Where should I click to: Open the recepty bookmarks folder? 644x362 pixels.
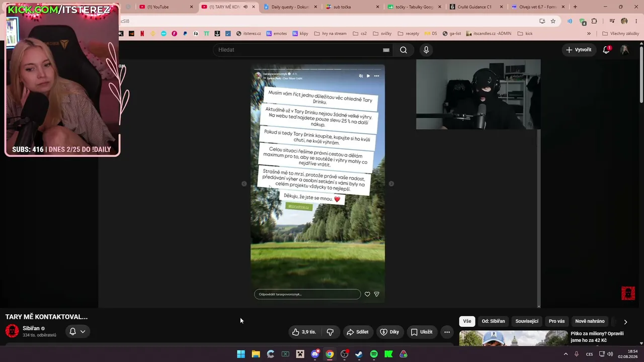(x=408, y=34)
